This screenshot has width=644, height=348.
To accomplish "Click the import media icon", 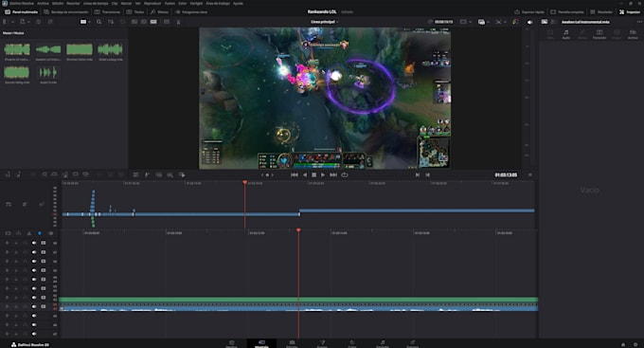I will [x=7, y=22].
